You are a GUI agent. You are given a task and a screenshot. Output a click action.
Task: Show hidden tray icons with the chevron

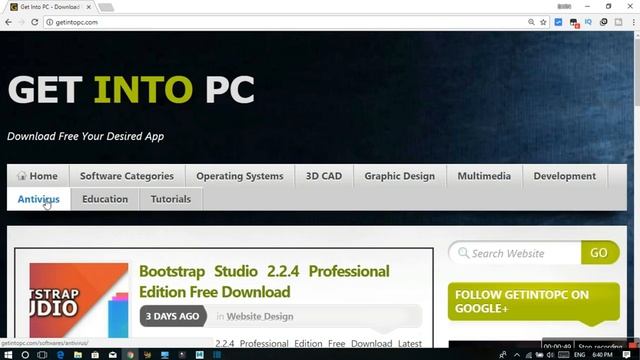click(x=517, y=355)
